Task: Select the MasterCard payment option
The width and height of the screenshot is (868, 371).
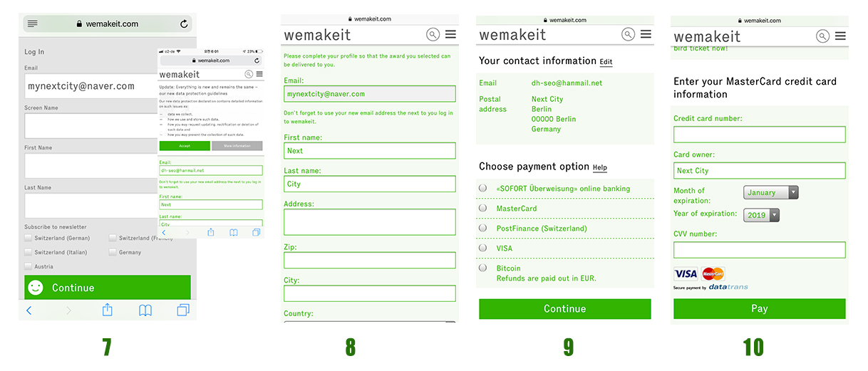Action: click(483, 208)
